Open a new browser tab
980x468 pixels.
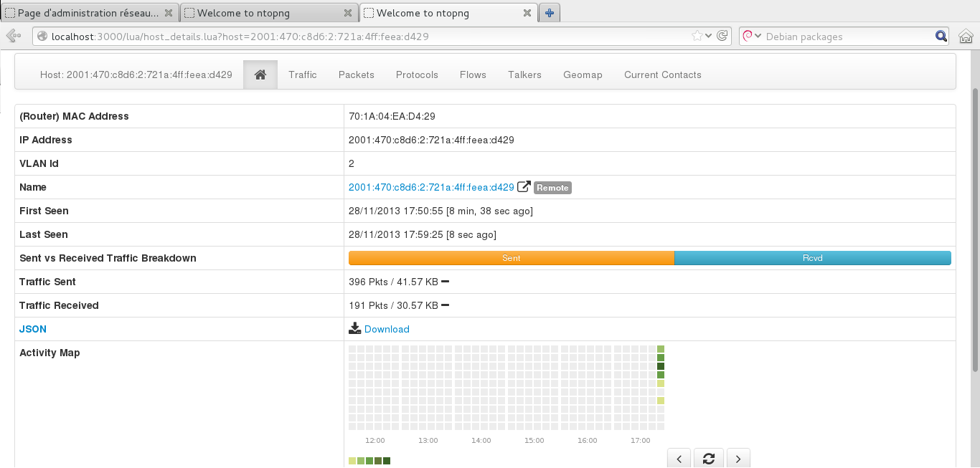[x=550, y=13]
